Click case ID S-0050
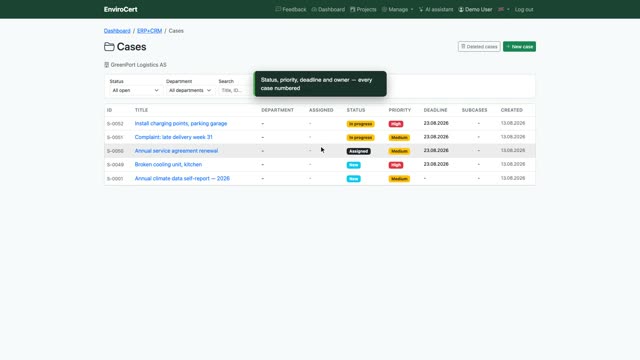This screenshot has height=360, width=640. (x=115, y=151)
